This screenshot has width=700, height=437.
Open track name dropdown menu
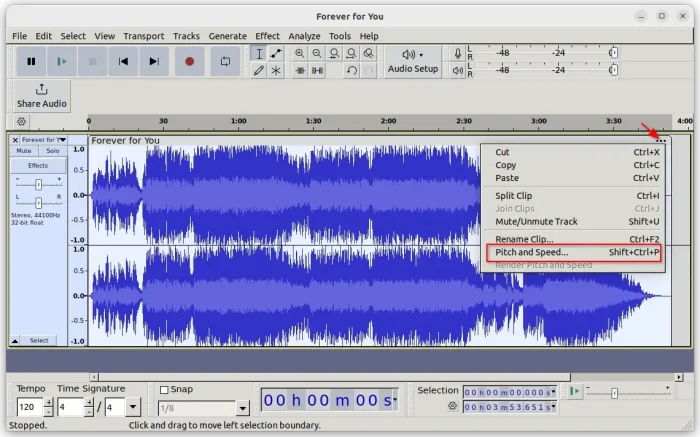pos(61,140)
